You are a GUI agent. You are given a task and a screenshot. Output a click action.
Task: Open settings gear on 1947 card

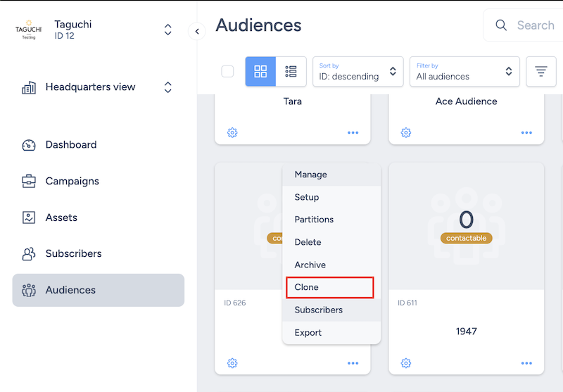pos(406,363)
